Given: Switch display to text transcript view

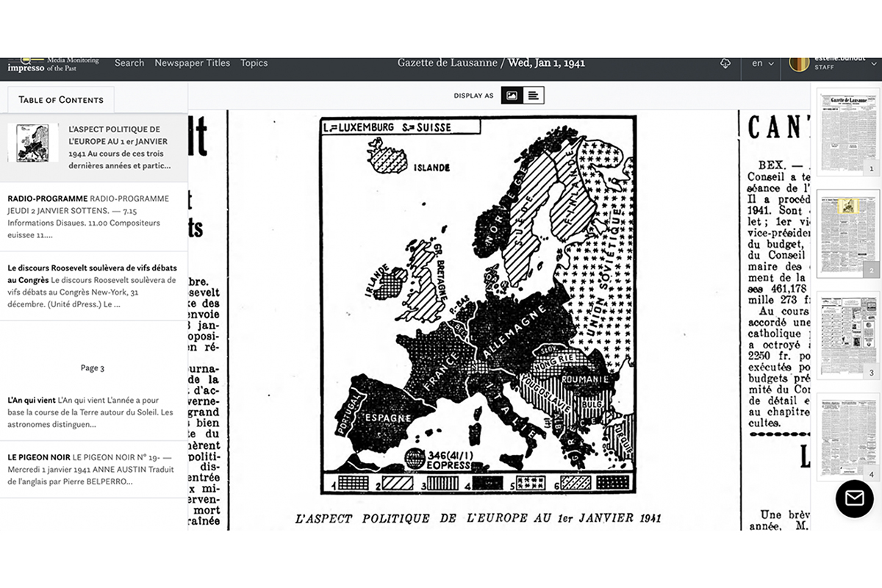Looking at the screenshot, I should pyautogui.click(x=534, y=96).
